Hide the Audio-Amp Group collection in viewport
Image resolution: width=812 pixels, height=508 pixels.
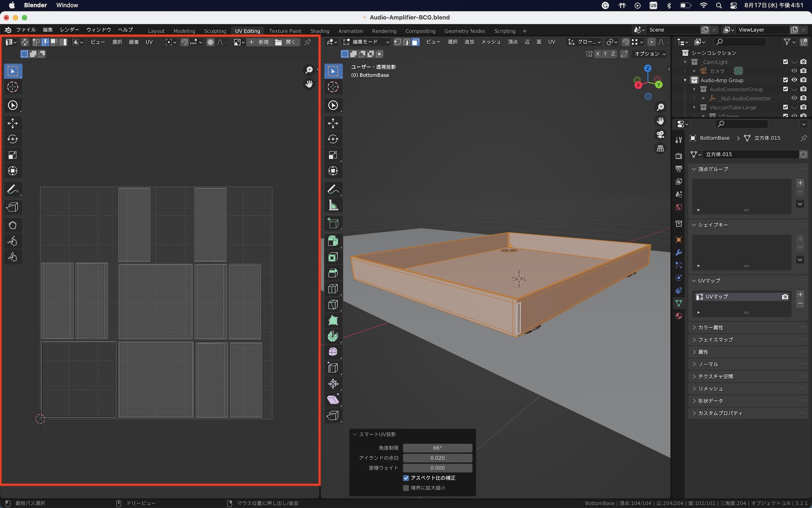point(794,80)
